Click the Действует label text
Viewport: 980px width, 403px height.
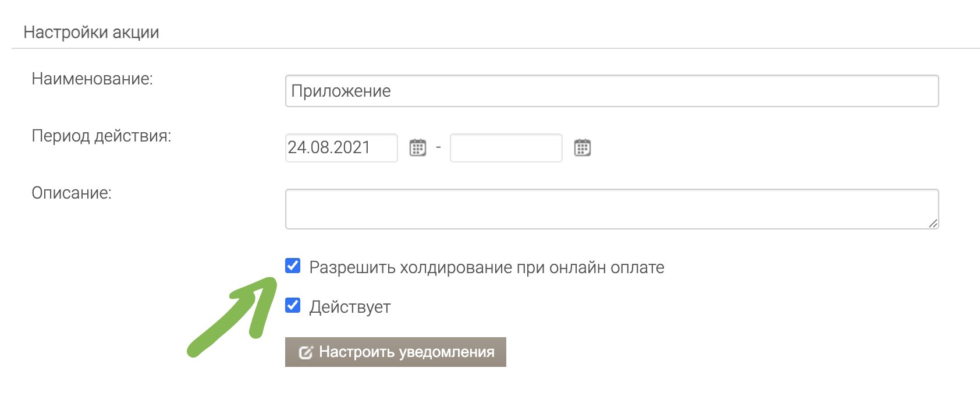pos(350,307)
